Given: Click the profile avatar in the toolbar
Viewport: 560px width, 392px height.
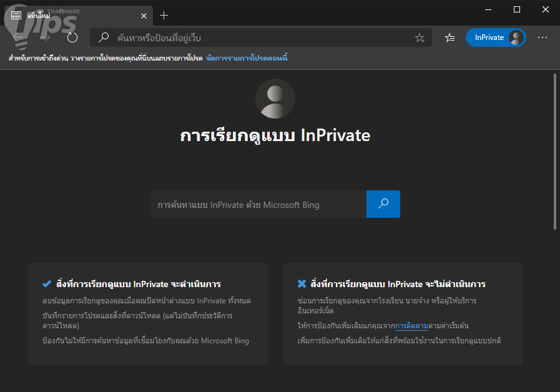Looking at the screenshot, I should point(516,37).
